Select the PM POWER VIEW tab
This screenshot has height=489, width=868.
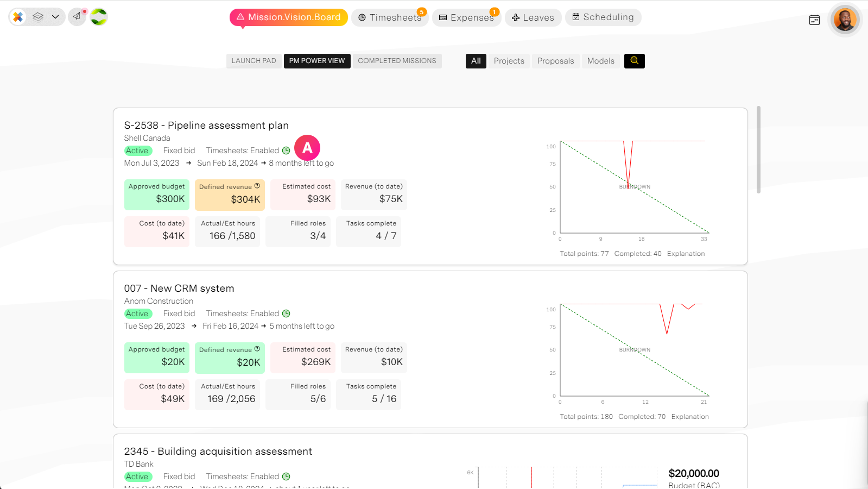click(x=317, y=61)
